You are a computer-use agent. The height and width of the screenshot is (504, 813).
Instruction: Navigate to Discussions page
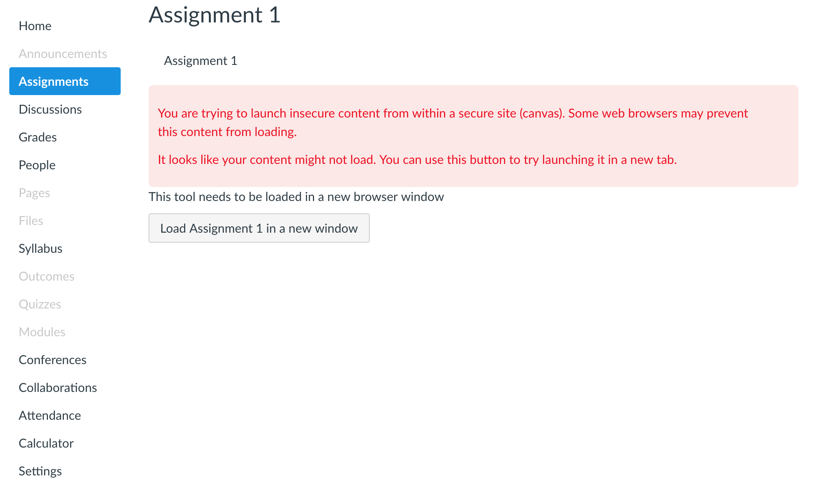[50, 109]
